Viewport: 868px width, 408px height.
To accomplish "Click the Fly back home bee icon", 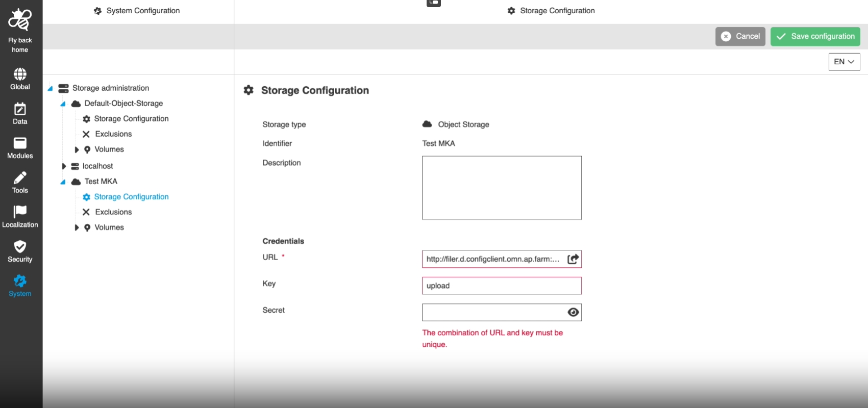I will point(20,20).
